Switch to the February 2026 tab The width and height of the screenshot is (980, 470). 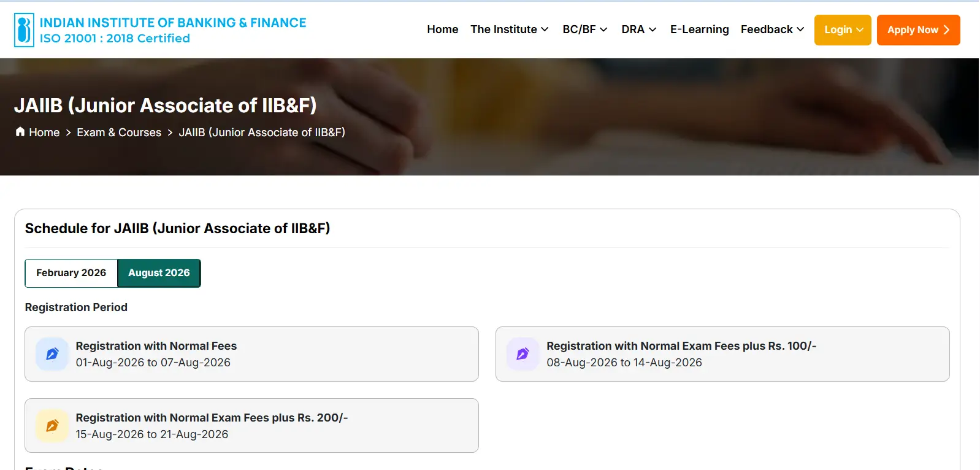coord(71,273)
